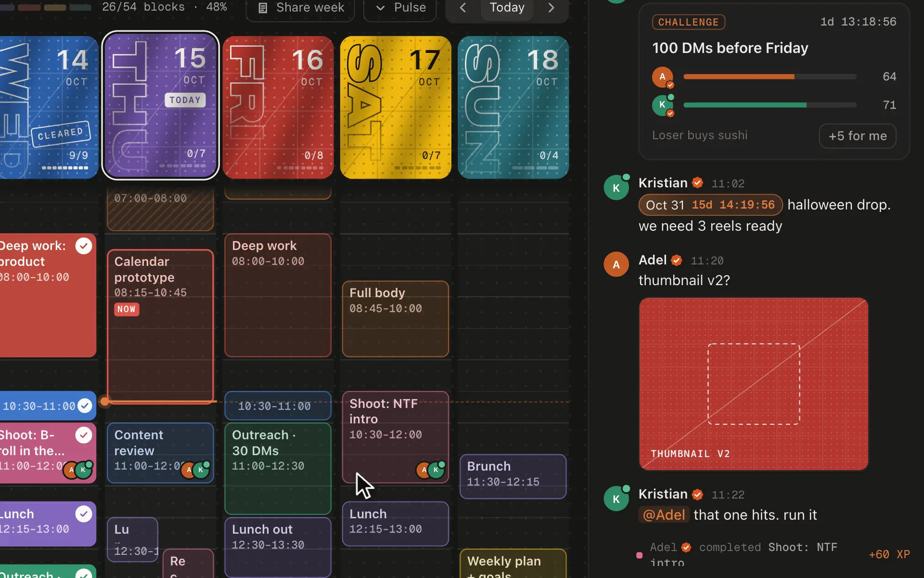Click Kristian's green challenge progress bar

[x=769, y=105]
